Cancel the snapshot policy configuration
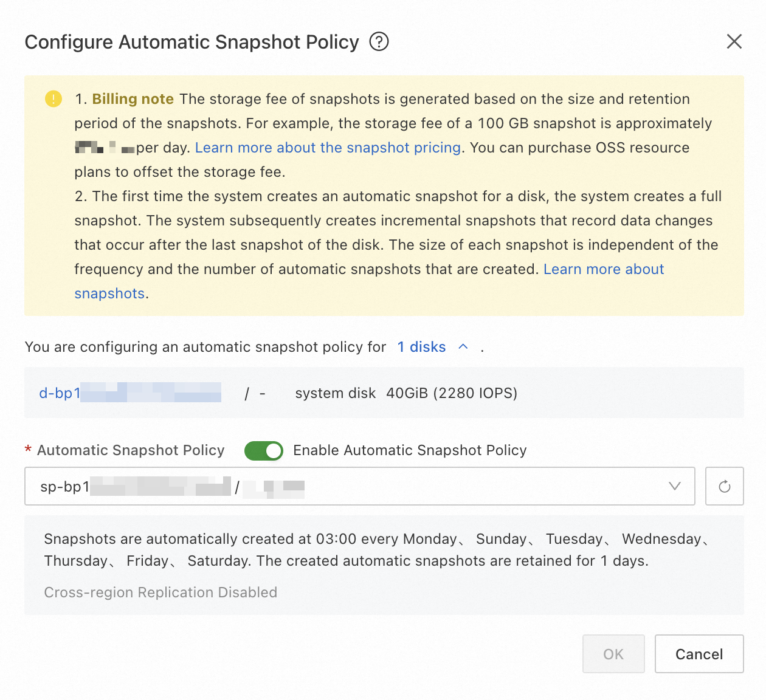The height and width of the screenshot is (700, 766). coord(699,654)
